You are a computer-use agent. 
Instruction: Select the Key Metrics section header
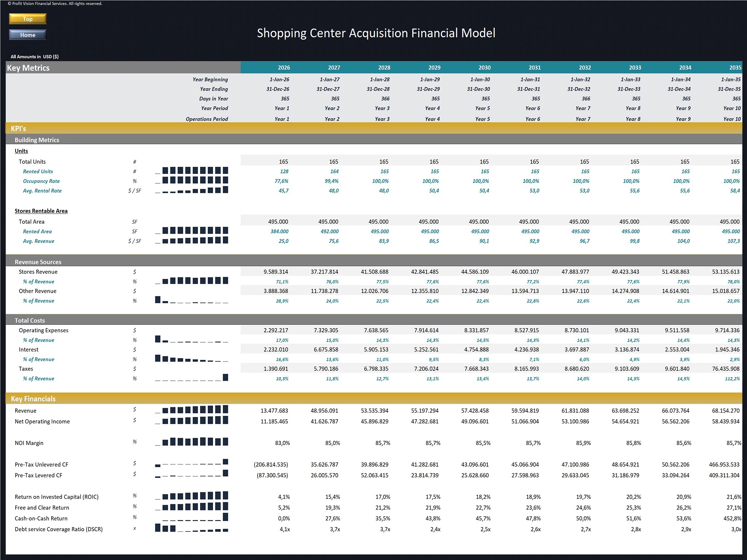[x=123, y=68]
